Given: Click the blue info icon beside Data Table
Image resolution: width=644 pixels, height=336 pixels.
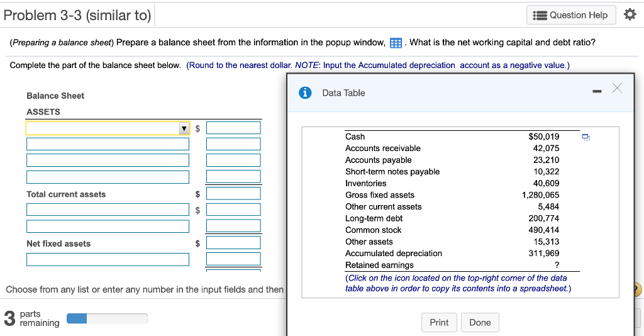Looking at the screenshot, I should pos(305,93).
